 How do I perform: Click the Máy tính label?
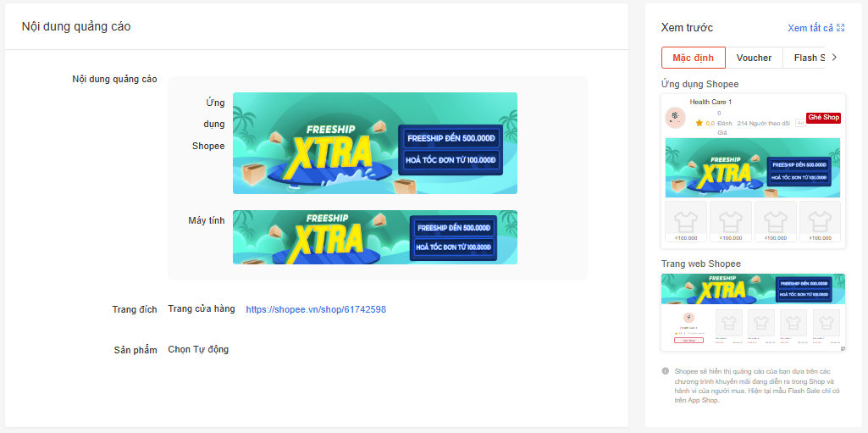pyautogui.click(x=207, y=220)
